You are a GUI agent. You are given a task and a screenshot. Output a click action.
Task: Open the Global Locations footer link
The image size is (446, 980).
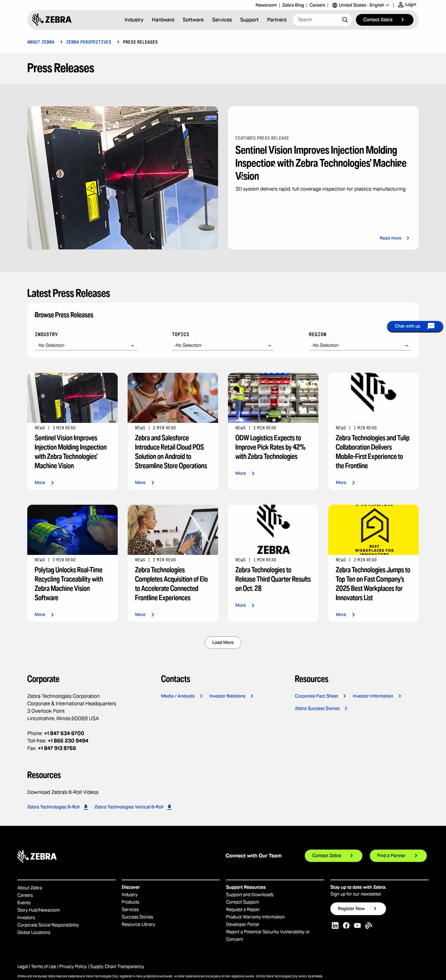(33, 932)
